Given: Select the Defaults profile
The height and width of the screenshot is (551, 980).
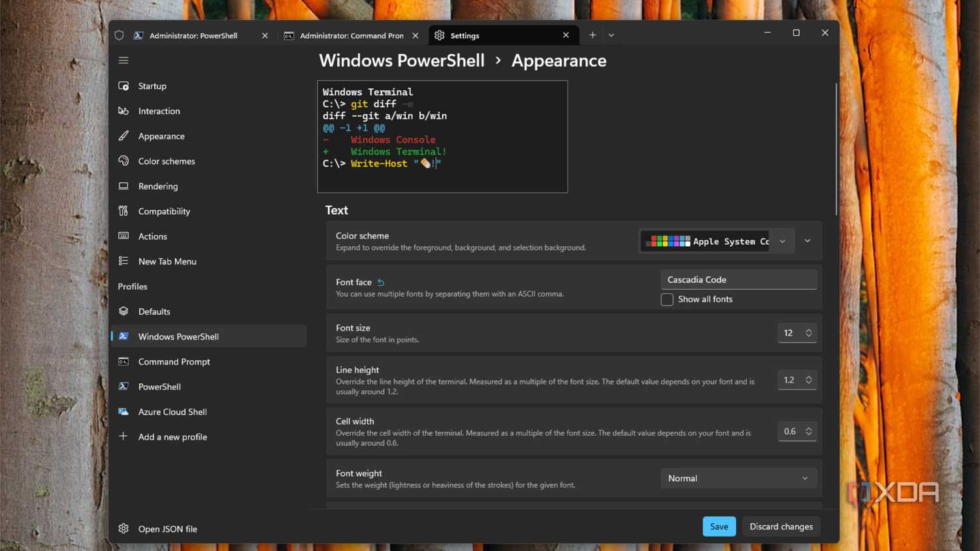Looking at the screenshot, I should pyautogui.click(x=208, y=311).
